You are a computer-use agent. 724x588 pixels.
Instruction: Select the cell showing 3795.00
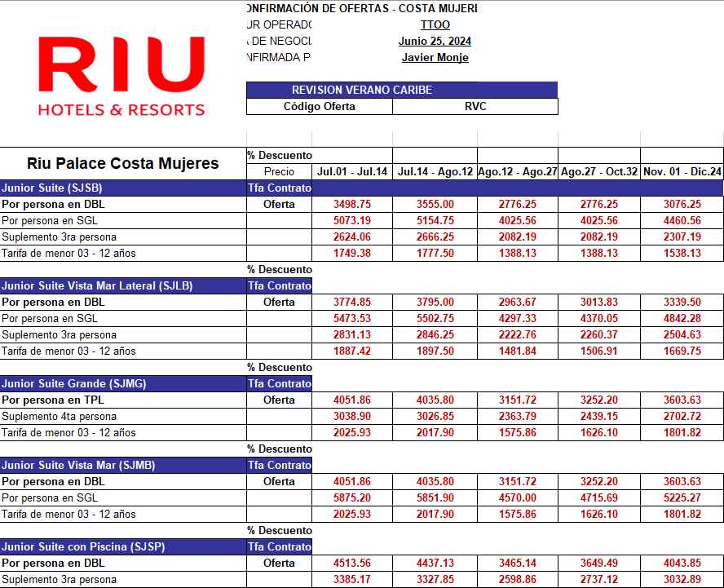click(x=435, y=302)
